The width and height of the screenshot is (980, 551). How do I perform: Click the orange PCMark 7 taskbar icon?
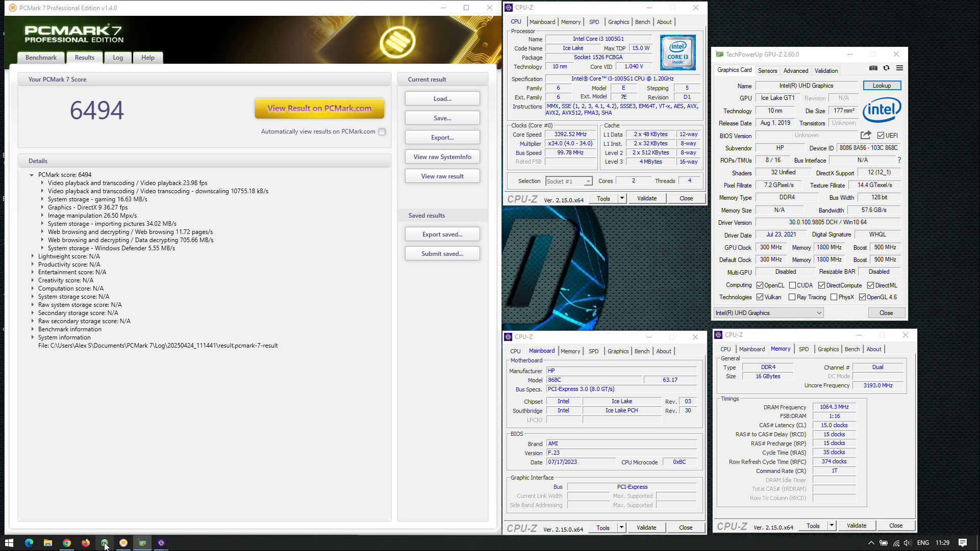(123, 543)
